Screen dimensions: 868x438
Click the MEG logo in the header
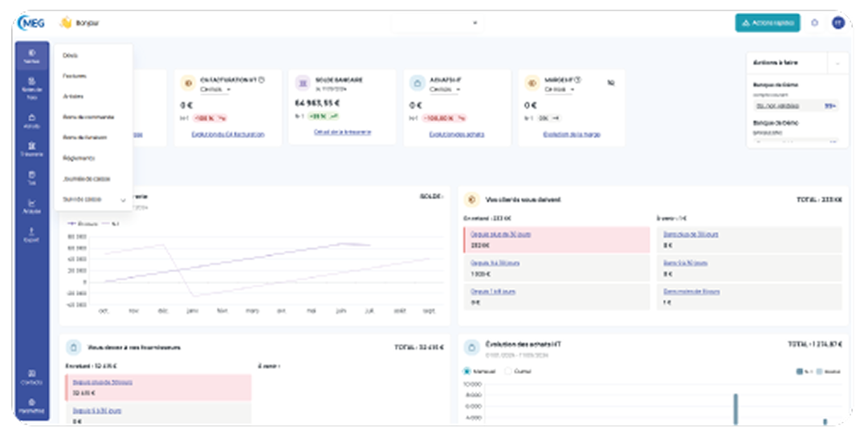[31, 23]
